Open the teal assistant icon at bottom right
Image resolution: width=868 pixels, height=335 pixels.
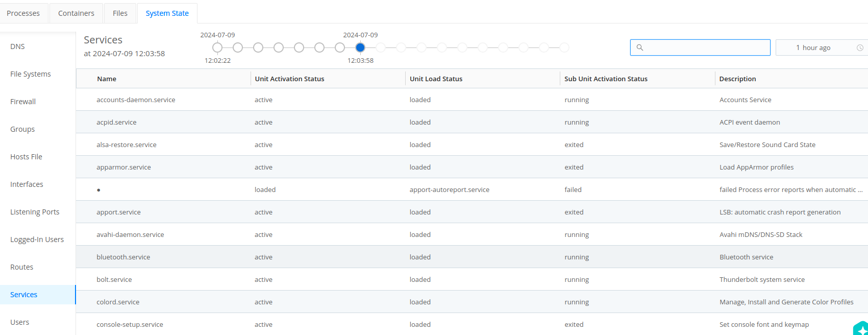tap(861, 328)
